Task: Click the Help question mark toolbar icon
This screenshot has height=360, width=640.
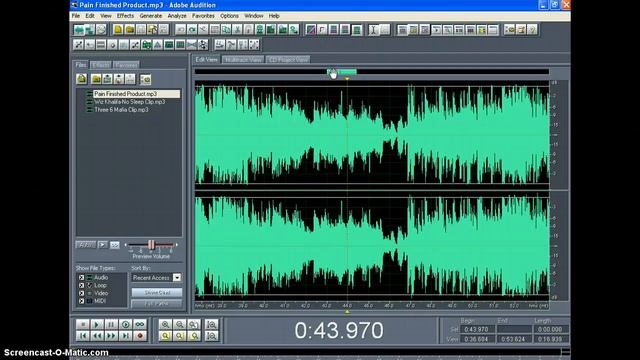Action: pyautogui.click(x=532, y=29)
